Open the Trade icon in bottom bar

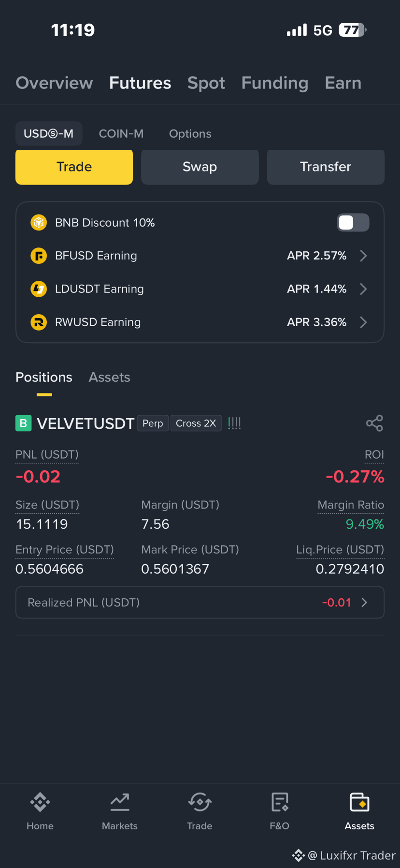tap(200, 802)
